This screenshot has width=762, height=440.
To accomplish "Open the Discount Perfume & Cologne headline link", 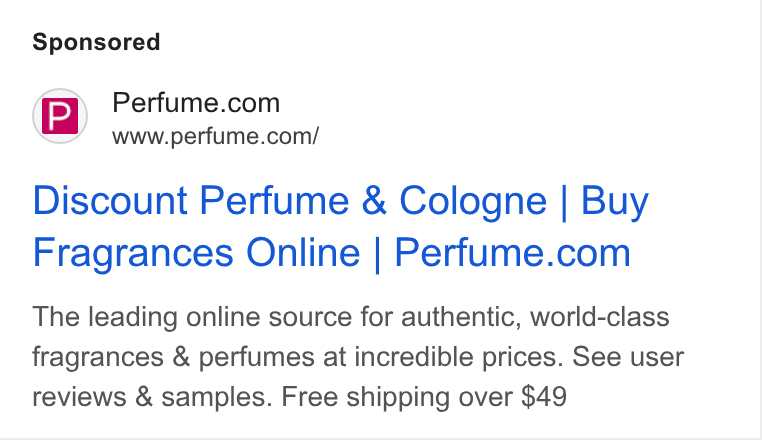I will pos(341,227).
